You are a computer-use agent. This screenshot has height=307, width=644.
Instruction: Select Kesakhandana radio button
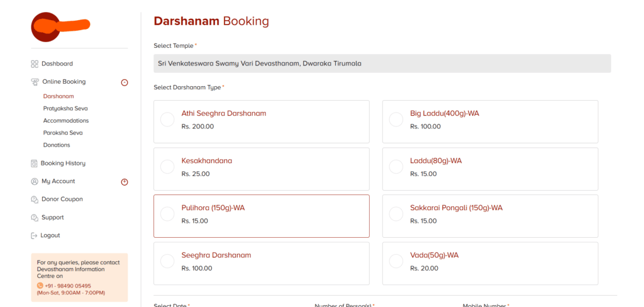click(x=167, y=167)
